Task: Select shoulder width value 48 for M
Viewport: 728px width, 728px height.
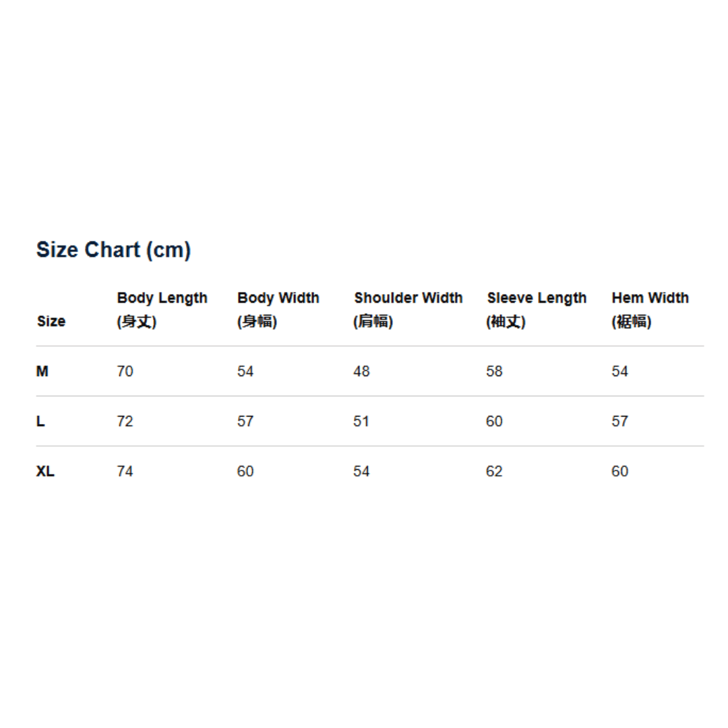Action: tap(361, 371)
